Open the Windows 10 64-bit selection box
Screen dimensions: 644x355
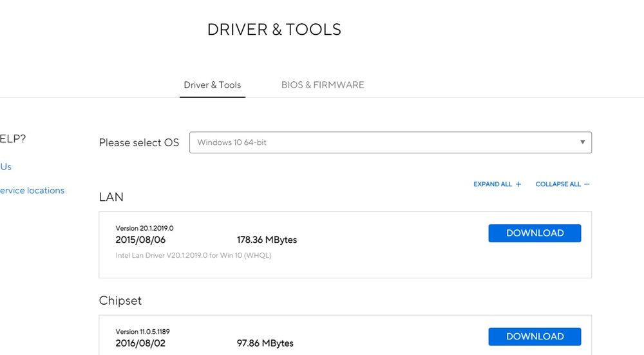pos(390,142)
